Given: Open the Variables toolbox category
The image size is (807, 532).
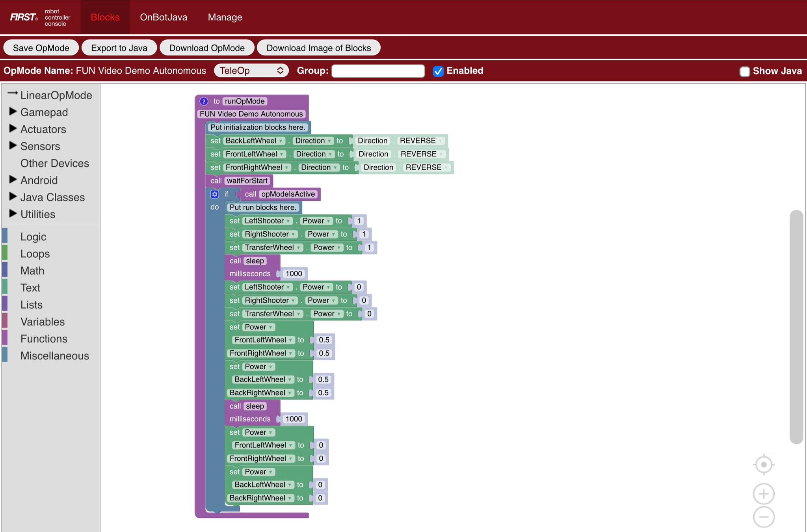Looking at the screenshot, I should point(43,322).
